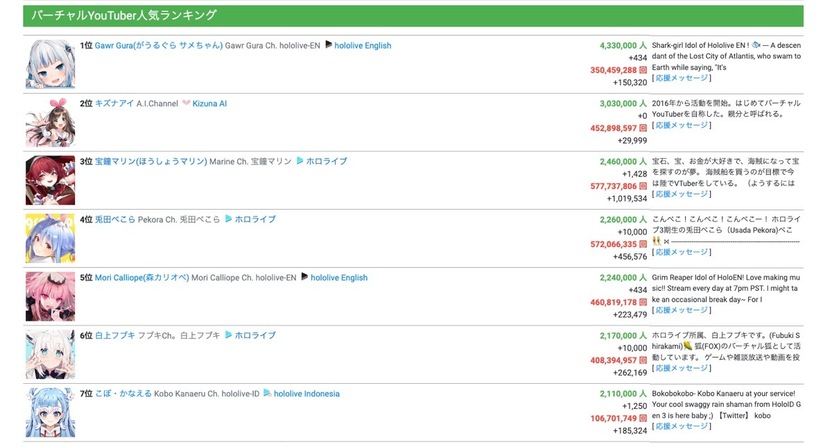Open the 兎田ぺこら name link
The image size is (832, 447).
[x=115, y=219]
